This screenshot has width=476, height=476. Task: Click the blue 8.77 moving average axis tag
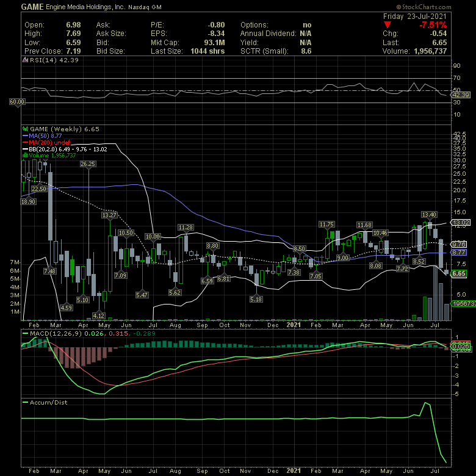[x=459, y=252]
